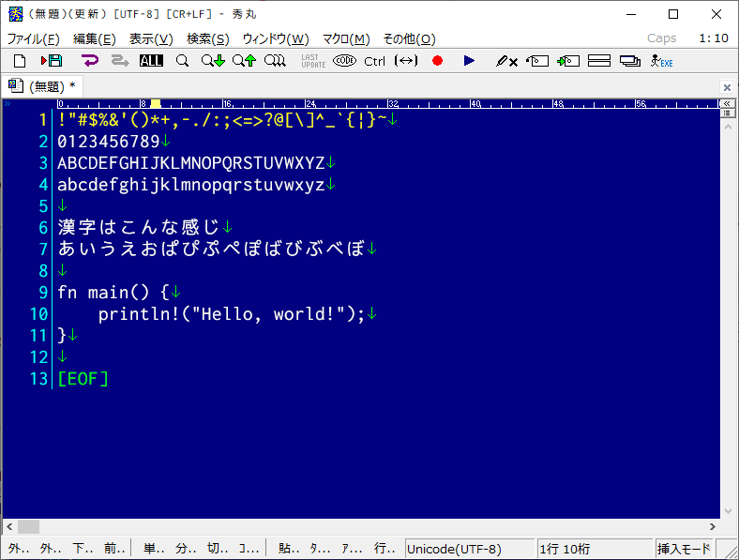Click the » marker left of the ruler
Screen dimensions: 739x560
(x=8, y=104)
